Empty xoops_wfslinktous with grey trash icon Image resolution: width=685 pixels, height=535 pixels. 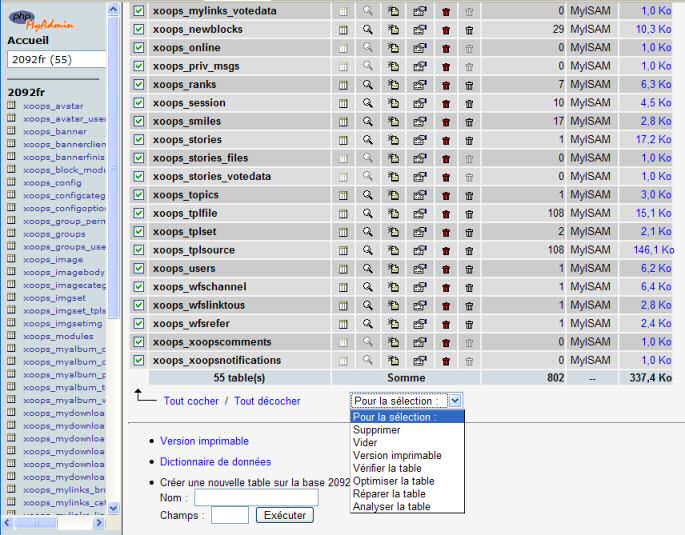point(469,306)
